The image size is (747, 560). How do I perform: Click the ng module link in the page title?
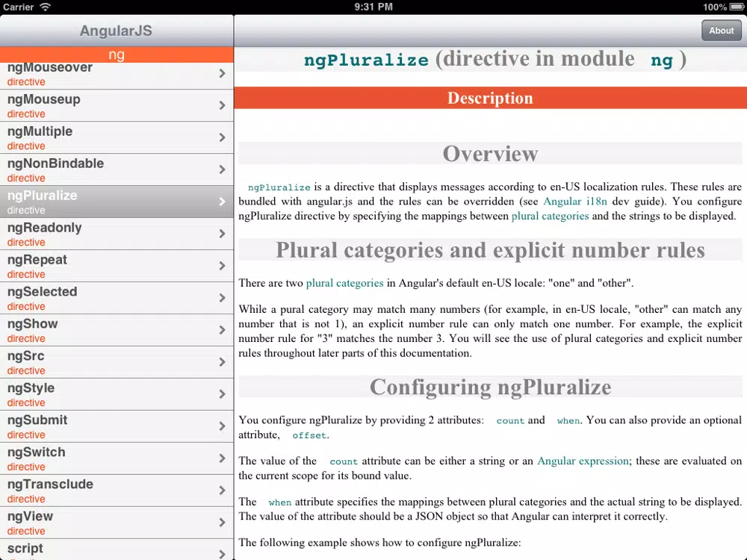click(x=662, y=60)
